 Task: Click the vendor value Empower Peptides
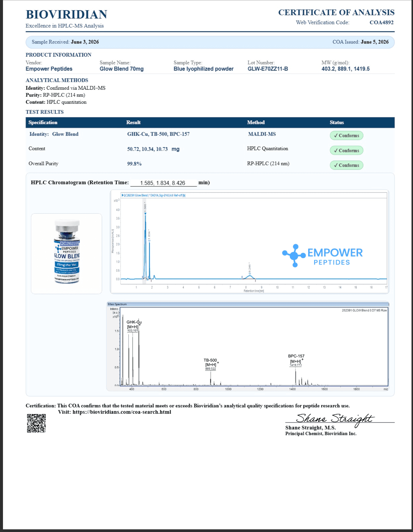point(49,69)
